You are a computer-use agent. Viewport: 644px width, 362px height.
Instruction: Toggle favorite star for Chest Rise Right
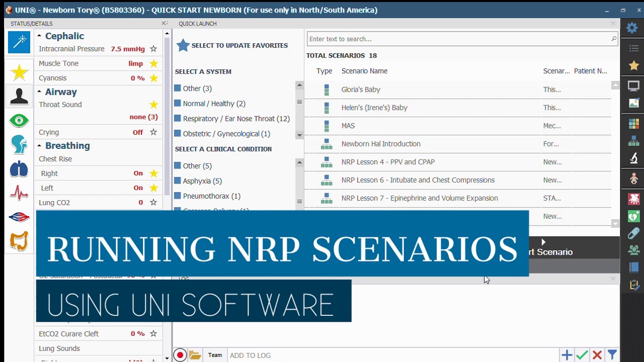(153, 173)
